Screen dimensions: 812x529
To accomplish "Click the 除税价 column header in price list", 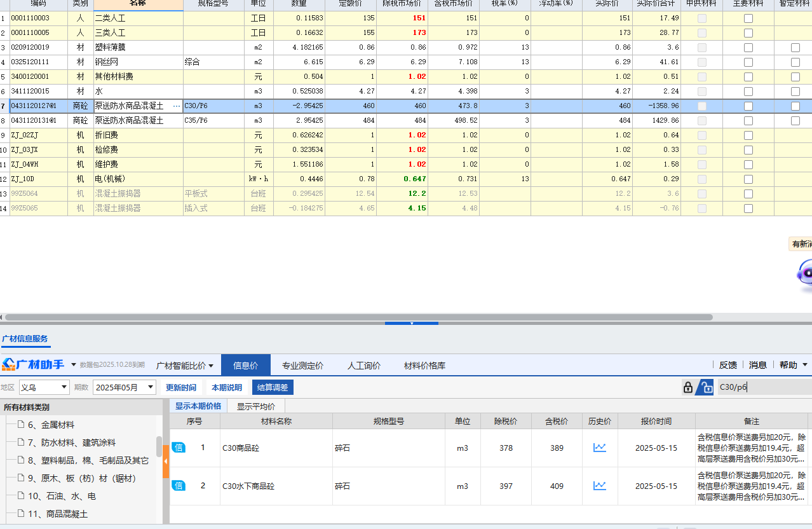I will pyautogui.click(x=506, y=421).
